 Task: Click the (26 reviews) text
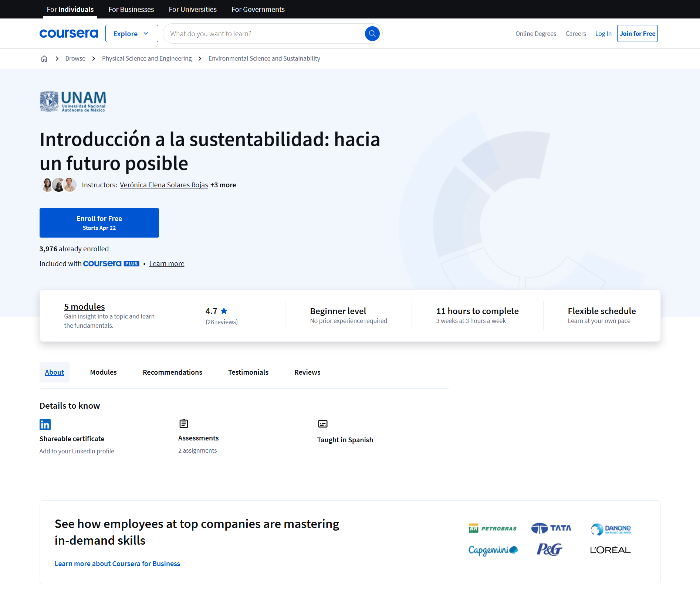coord(222,322)
